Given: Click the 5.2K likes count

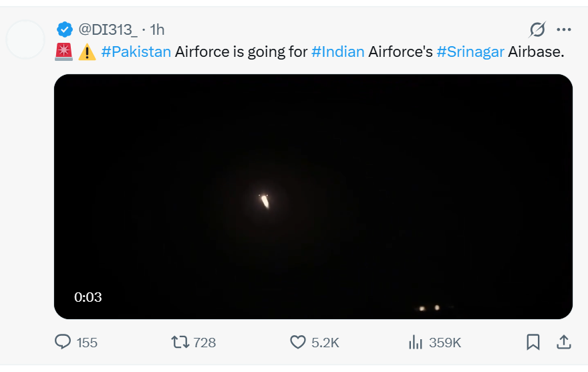Looking at the screenshot, I should [325, 343].
